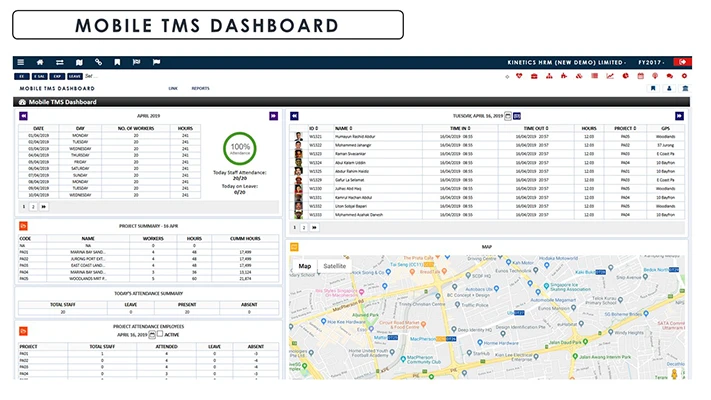Click the red table grid icon
This screenshot has height=400, width=711.
(594, 76)
